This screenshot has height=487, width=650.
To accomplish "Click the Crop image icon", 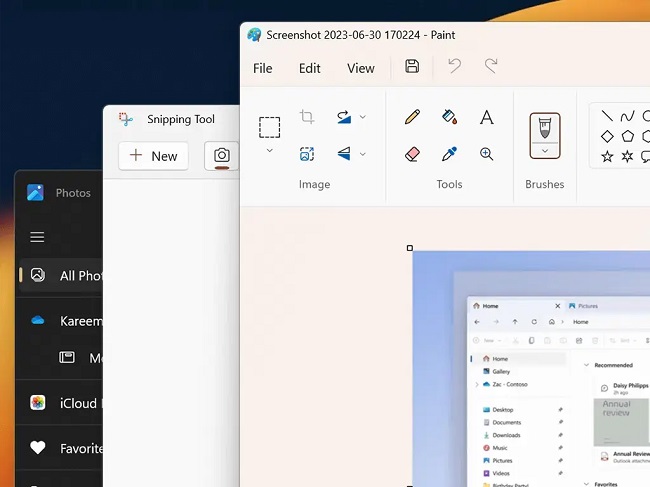I will pyautogui.click(x=307, y=117).
